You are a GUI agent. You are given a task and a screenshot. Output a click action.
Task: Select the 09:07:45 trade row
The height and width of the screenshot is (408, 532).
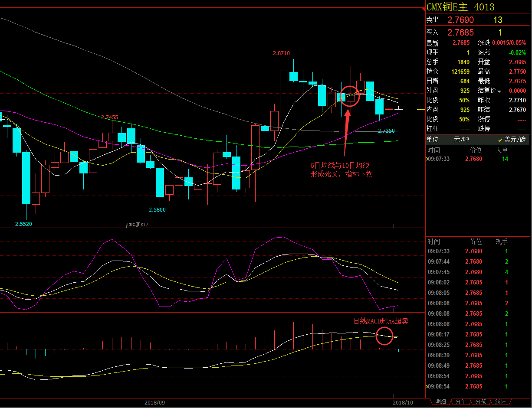pyautogui.click(x=478, y=272)
